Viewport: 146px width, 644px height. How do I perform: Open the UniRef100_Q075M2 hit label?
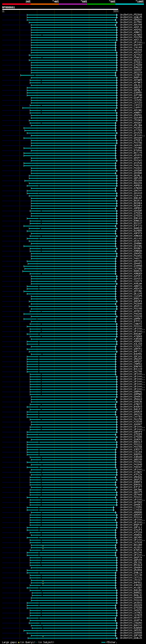point(131,22)
